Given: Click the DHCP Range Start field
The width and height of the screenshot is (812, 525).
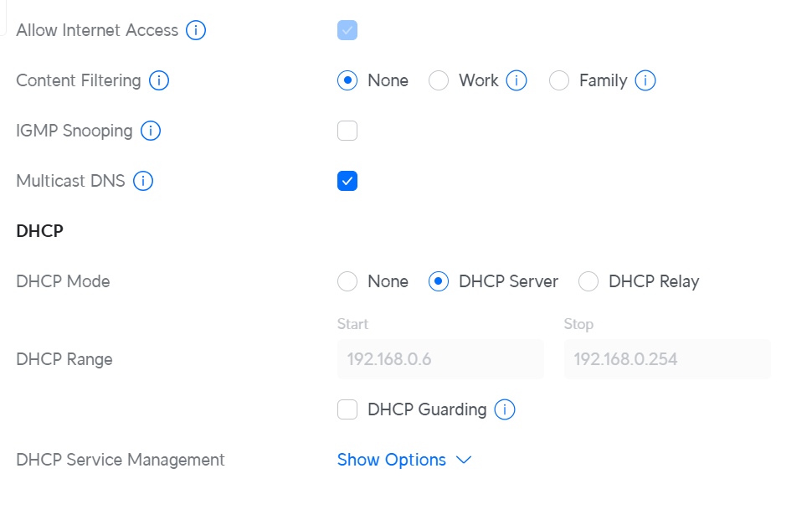Looking at the screenshot, I should [x=440, y=360].
